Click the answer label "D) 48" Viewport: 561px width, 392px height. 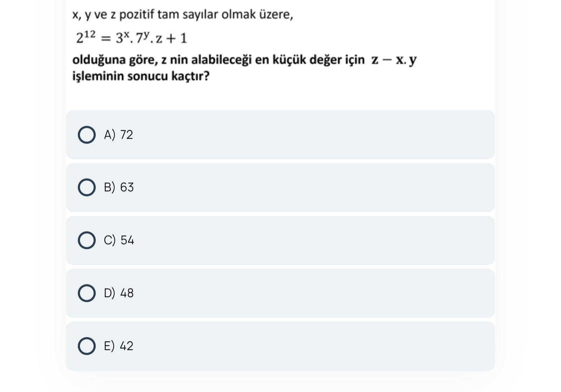(x=119, y=293)
